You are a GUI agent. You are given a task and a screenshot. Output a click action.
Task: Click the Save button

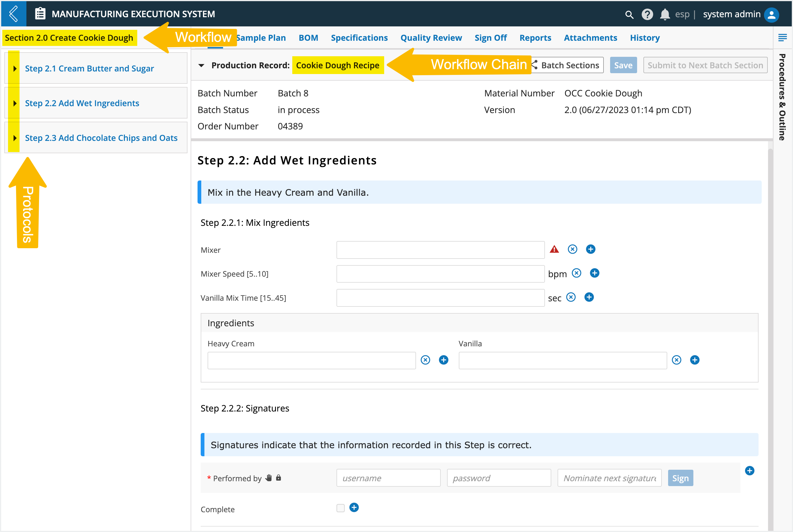[623, 65]
